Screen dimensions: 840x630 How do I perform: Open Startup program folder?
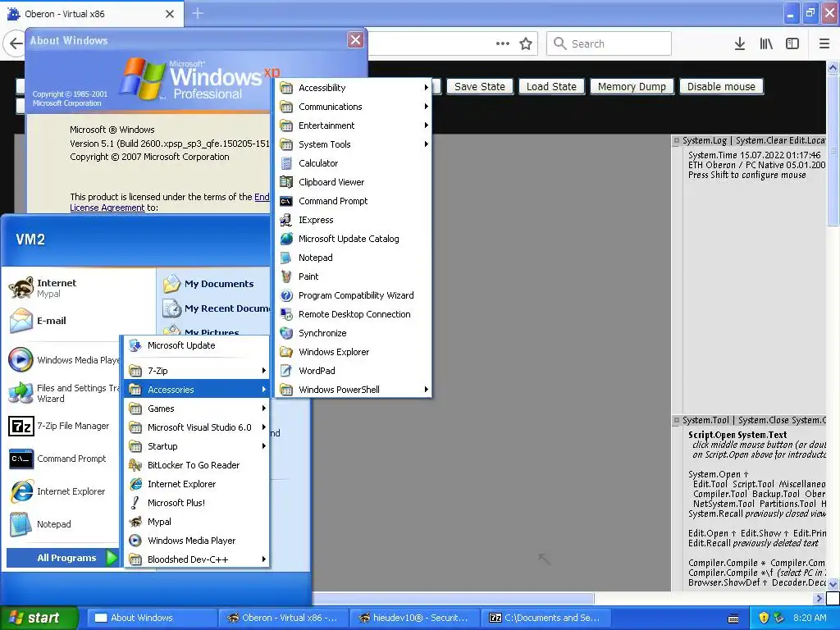[x=196, y=446]
